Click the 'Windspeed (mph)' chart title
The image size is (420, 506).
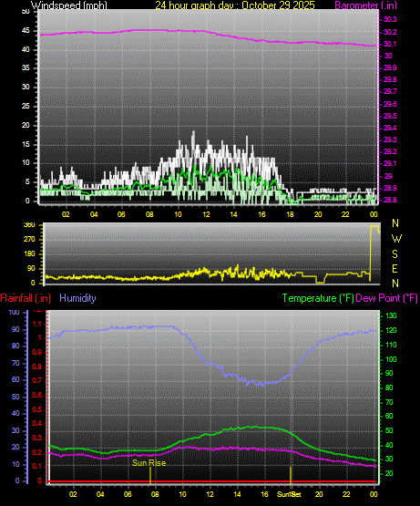(68, 5)
